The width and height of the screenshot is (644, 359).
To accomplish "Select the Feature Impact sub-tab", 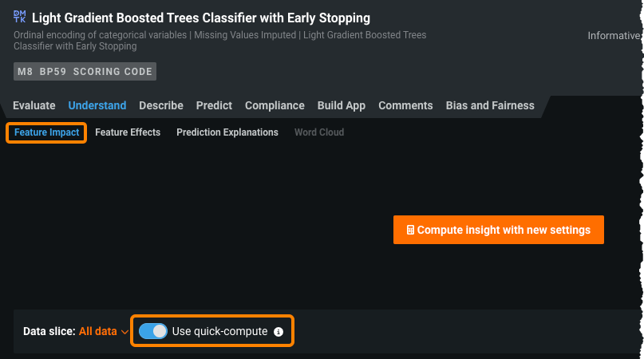I will 47,132.
